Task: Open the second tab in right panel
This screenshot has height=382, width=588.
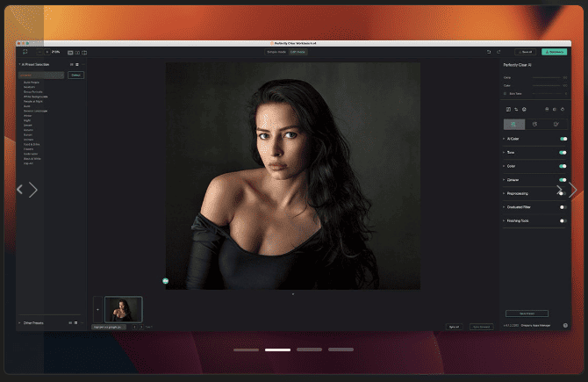Action: 535,124
